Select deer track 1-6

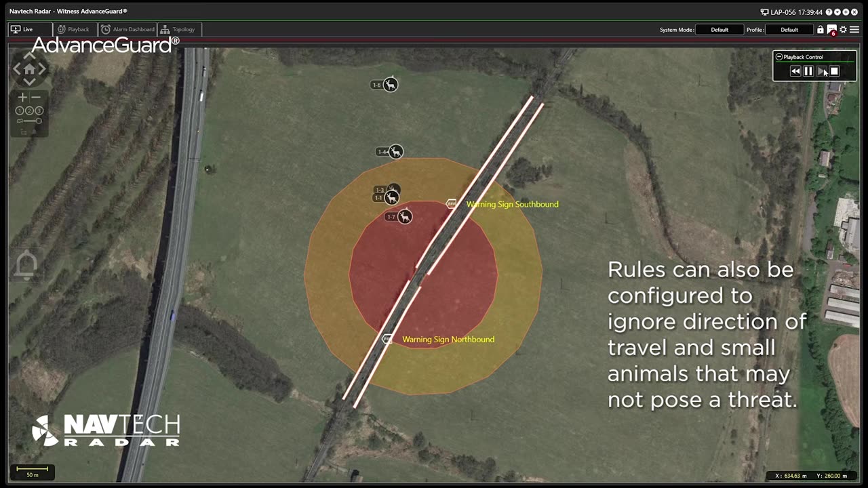391,85
